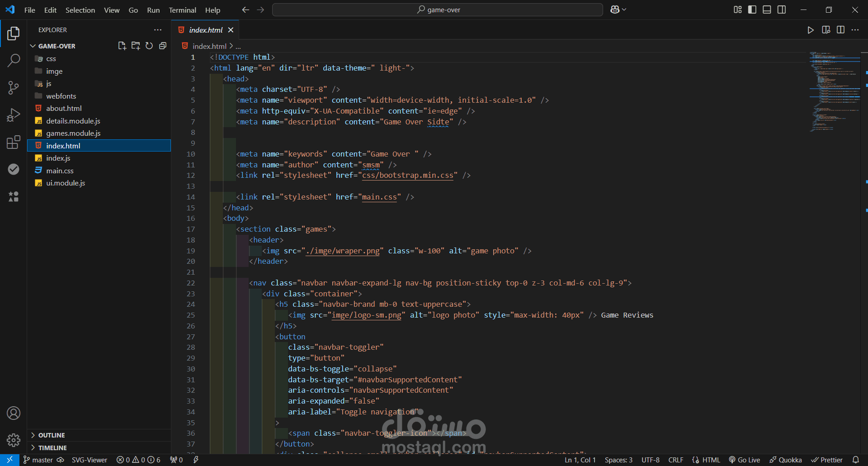Open editor more actions ellipsis

pyautogui.click(x=855, y=30)
